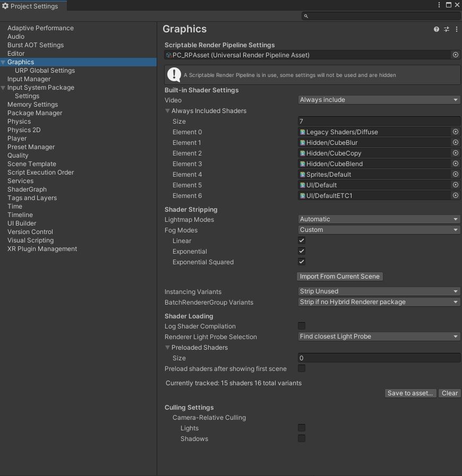Toggle the Exponential fog mode checkbox
Screen dimensions: 462x476
302,251
